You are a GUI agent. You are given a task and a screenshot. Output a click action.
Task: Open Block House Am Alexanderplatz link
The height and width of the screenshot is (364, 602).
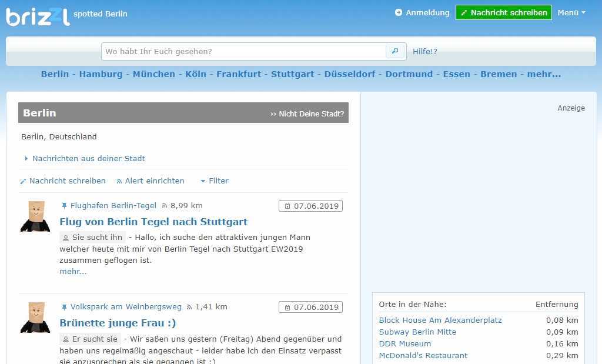pos(440,320)
